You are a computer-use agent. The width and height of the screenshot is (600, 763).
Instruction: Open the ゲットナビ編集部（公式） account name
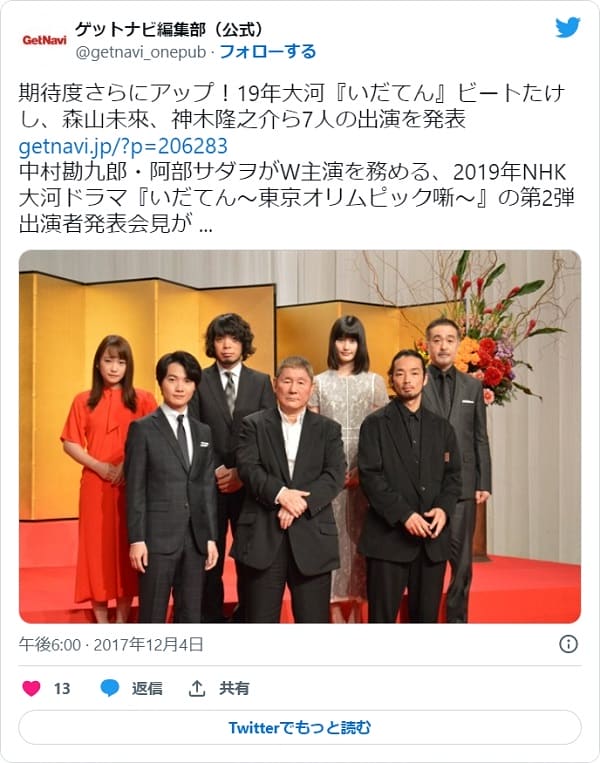(x=169, y=29)
